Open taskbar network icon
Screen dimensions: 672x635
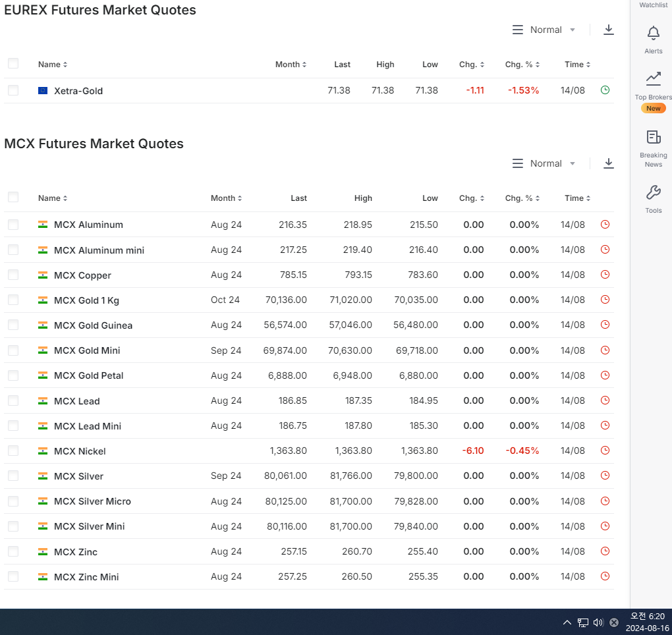point(582,622)
